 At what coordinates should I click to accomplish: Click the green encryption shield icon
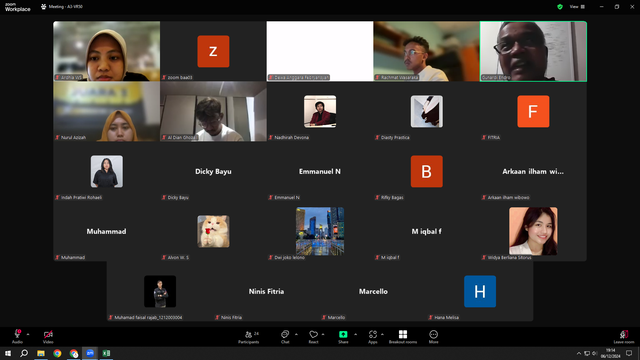[x=560, y=7]
